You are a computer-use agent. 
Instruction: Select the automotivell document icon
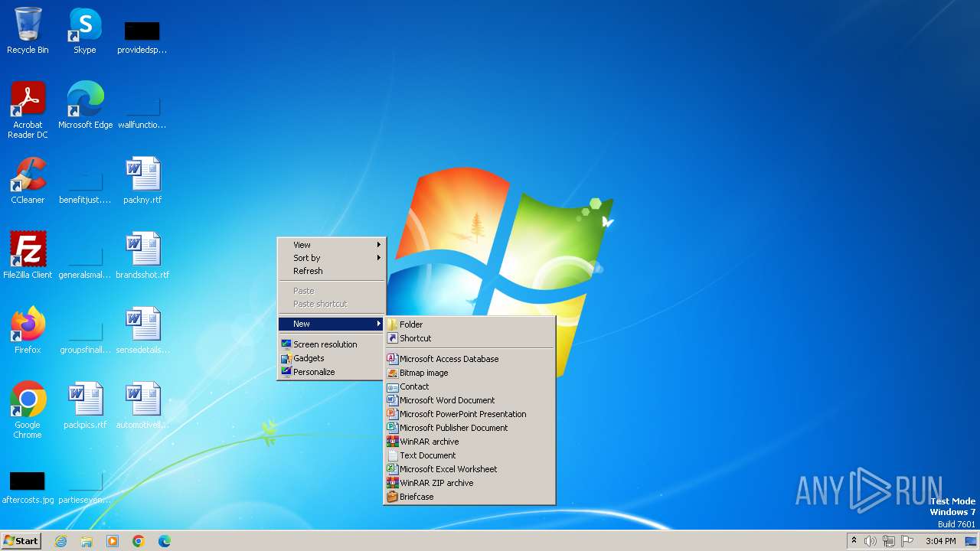click(x=142, y=406)
